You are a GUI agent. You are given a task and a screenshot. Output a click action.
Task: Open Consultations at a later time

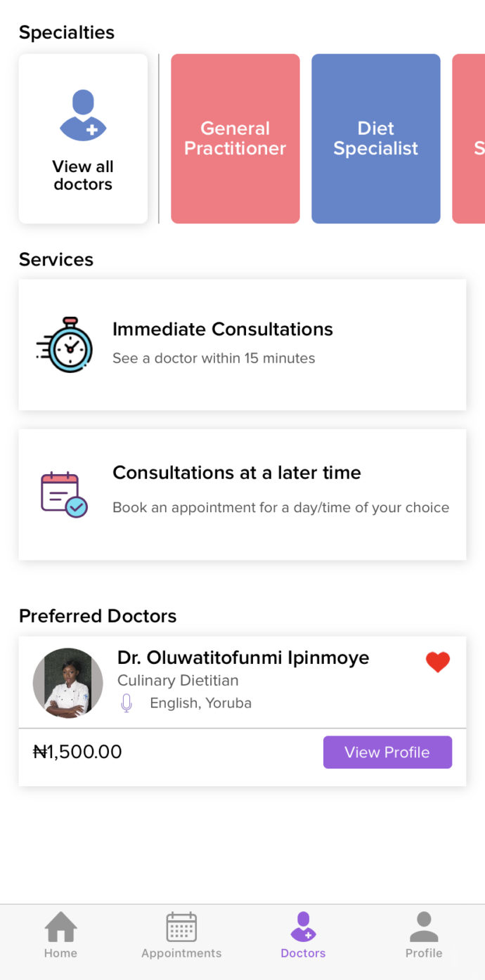tap(242, 492)
